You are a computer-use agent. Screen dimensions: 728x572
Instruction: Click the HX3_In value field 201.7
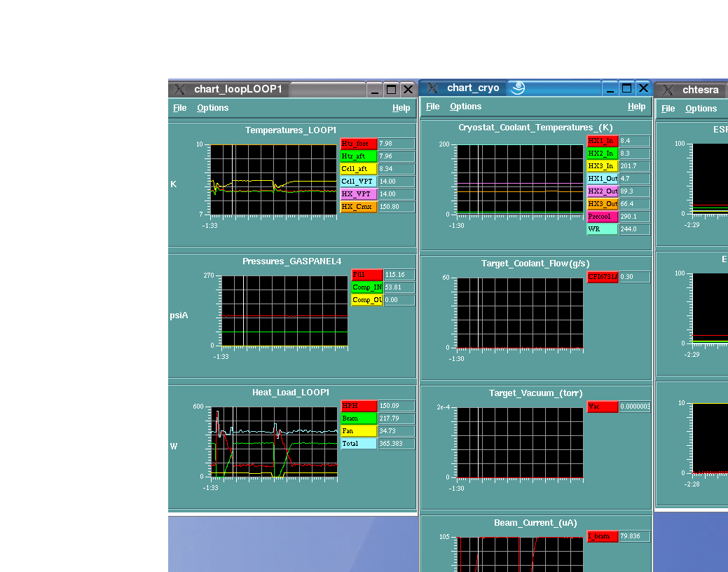pyautogui.click(x=635, y=166)
